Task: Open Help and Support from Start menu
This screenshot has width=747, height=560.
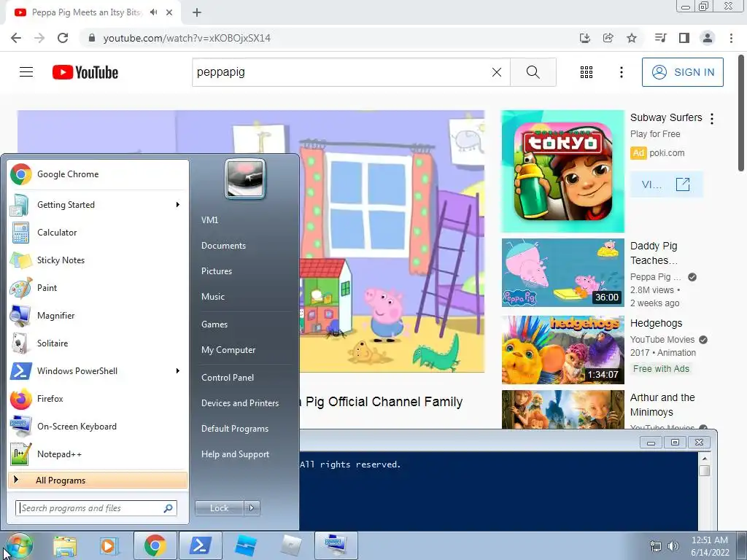Action: [235, 454]
